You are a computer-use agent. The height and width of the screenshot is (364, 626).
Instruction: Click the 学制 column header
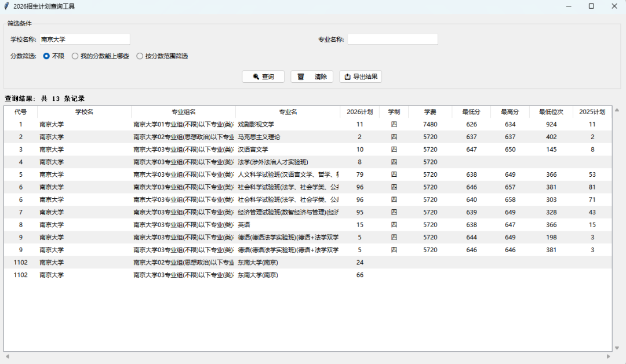click(x=394, y=112)
